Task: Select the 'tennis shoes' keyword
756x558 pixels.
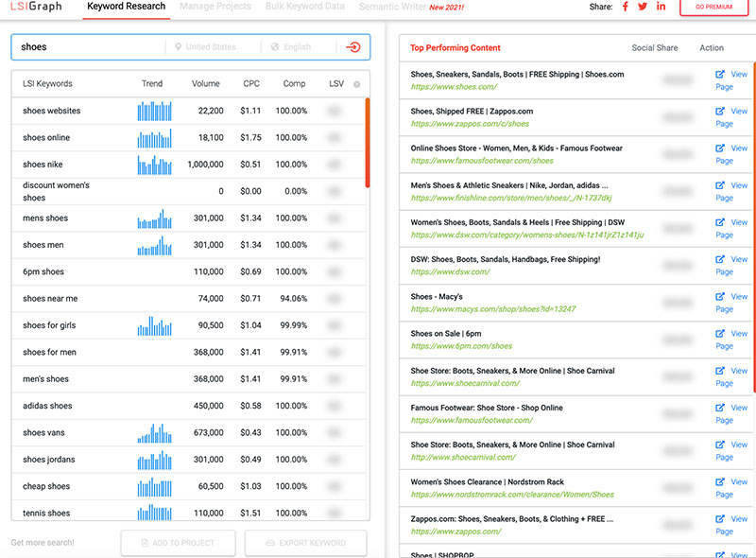Action: (x=46, y=514)
